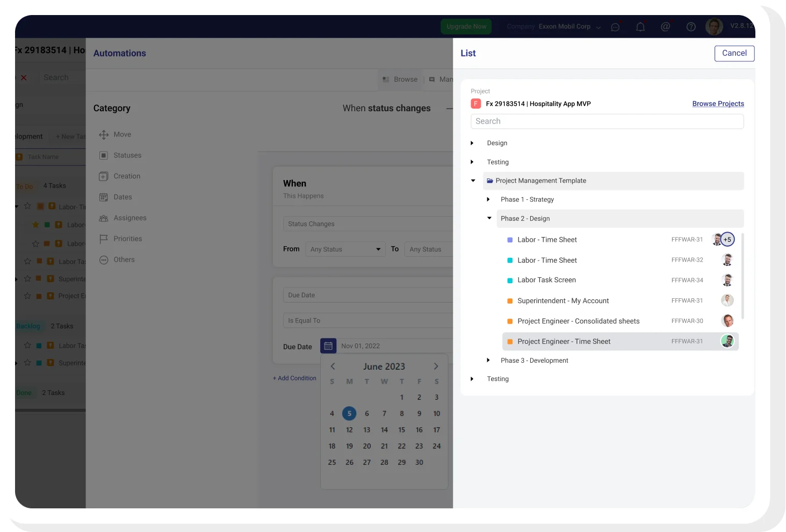The image size is (786, 532).
Task: Click the Due Date field showing Nov 01, 2022
Action: (x=395, y=346)
